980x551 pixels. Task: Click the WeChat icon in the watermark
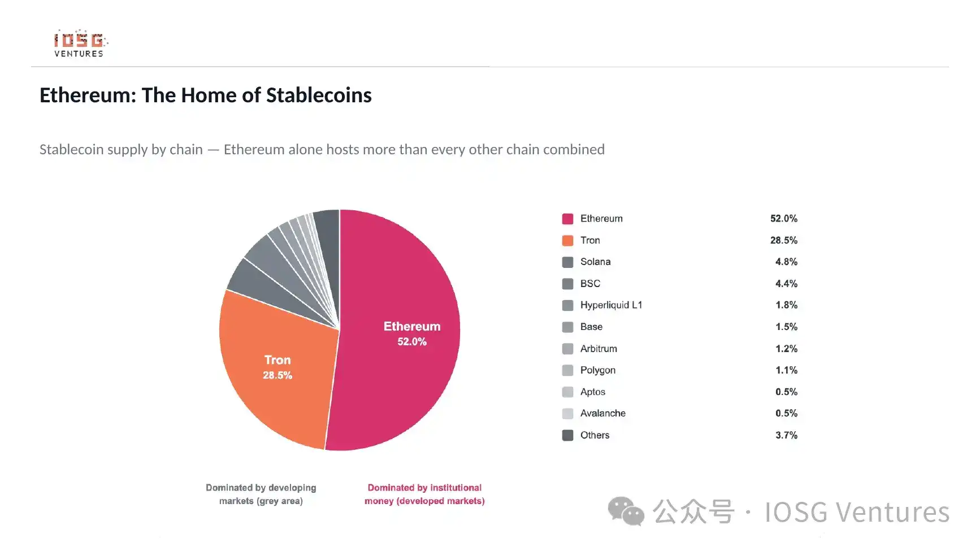pyautogui.click(x=626, y=511)
